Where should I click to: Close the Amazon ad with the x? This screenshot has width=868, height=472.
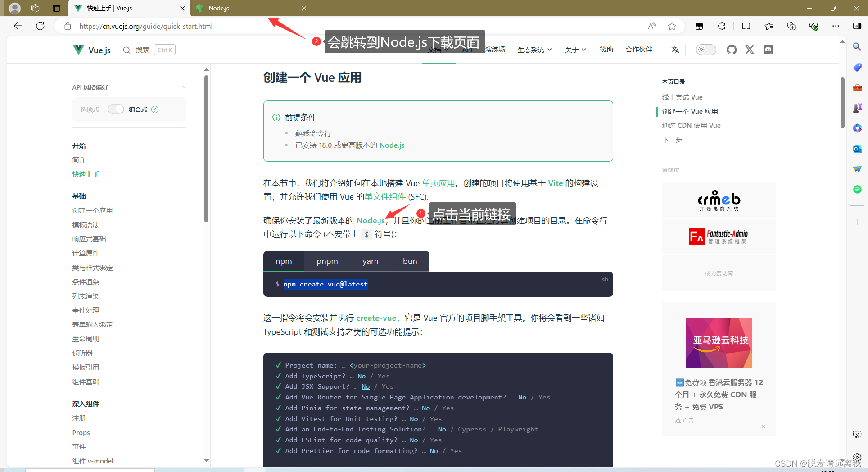pyautogui.click(x=763, y=427)
